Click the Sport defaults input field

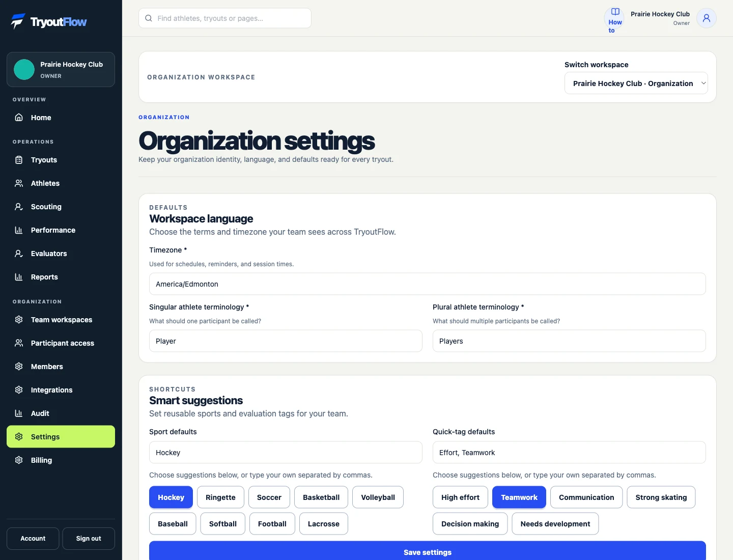(286, 453)
